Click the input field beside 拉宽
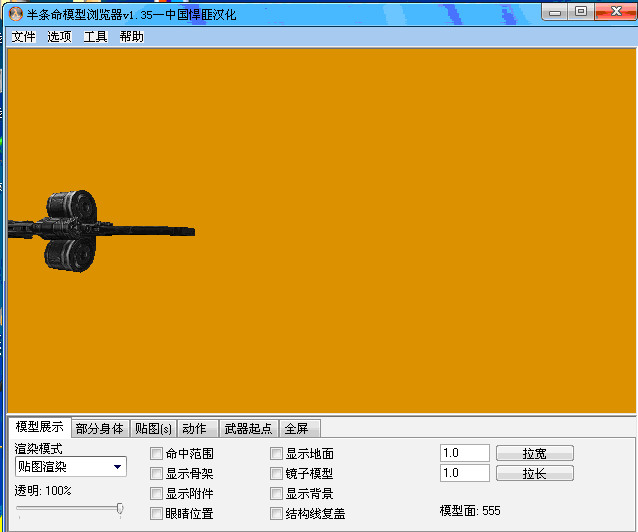The image size is (638, 532). [464, 453]
